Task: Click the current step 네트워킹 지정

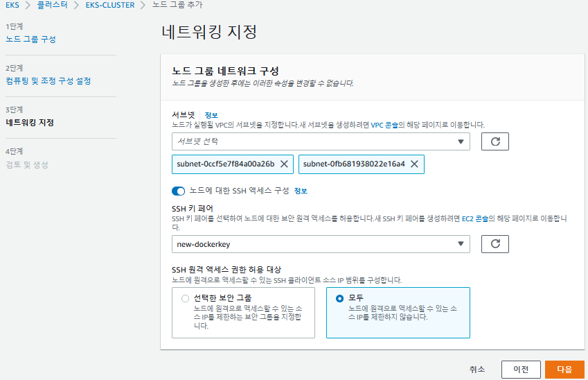Action: (30, 123)
